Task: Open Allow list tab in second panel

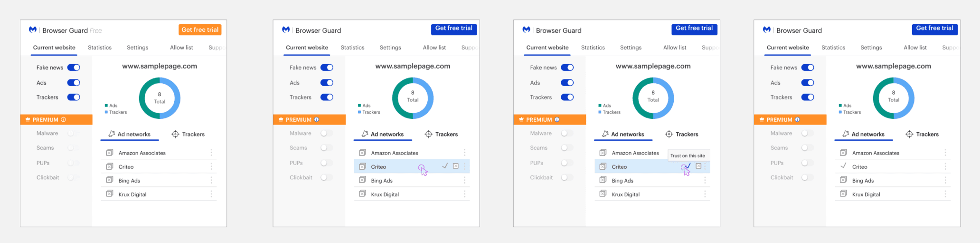Action: 434,48
